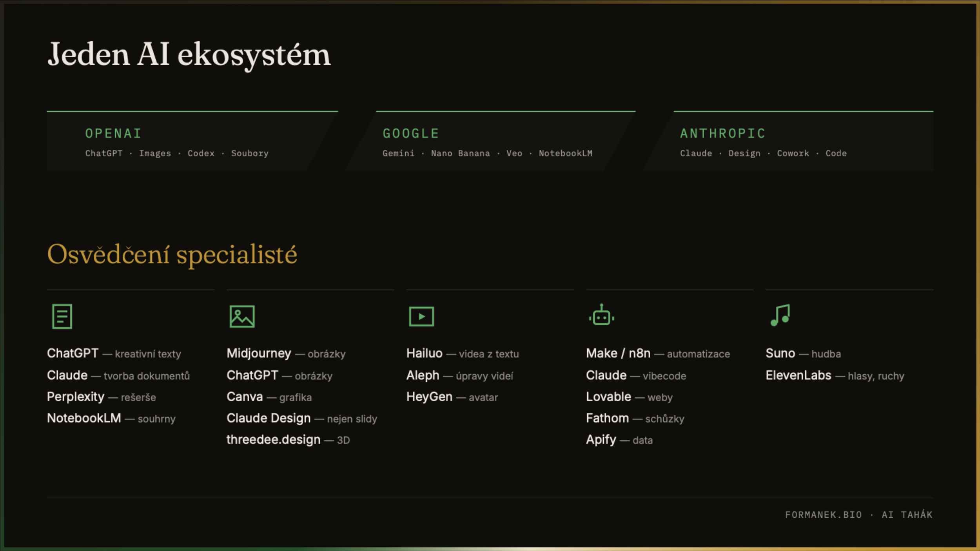Click "Soubory" in the OpenAI card

[250, 153]
